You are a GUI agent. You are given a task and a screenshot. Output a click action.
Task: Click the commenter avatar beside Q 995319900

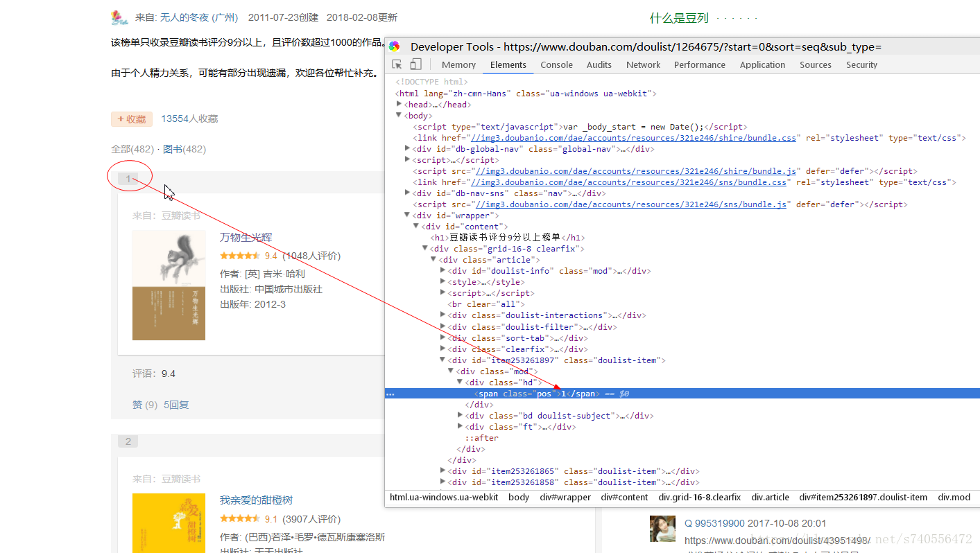coord(662,529)
